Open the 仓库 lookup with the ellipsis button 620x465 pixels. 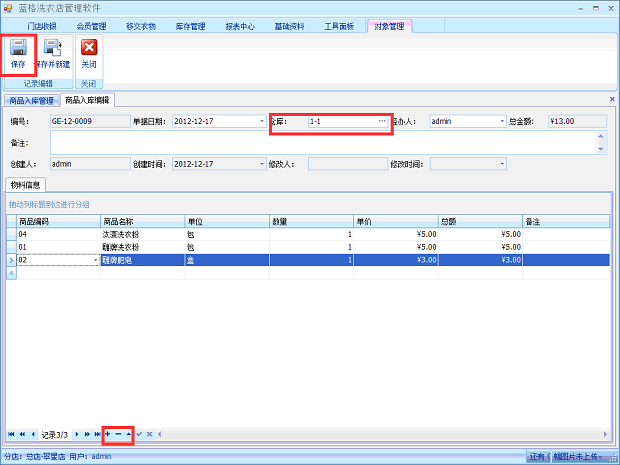[x=382, y=121]
